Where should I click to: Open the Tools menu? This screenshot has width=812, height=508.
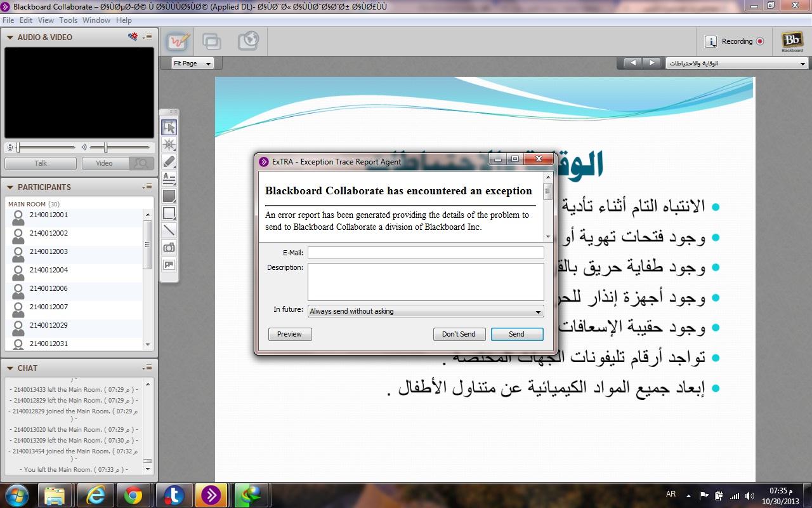(68, 20)
